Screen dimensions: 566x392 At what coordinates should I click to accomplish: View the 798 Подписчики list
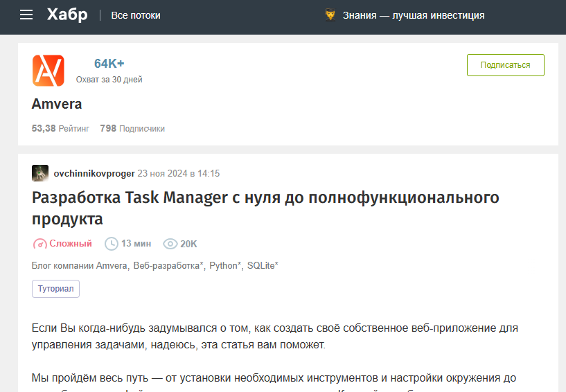132,129
